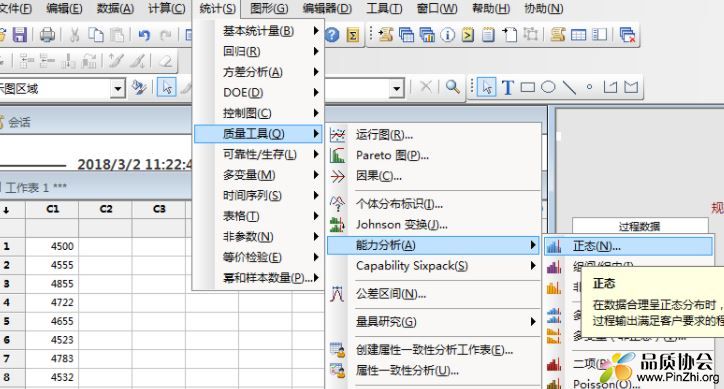Select the Marker small circle tool
This screenshot has height=389, width=724.
coord(589,87)
